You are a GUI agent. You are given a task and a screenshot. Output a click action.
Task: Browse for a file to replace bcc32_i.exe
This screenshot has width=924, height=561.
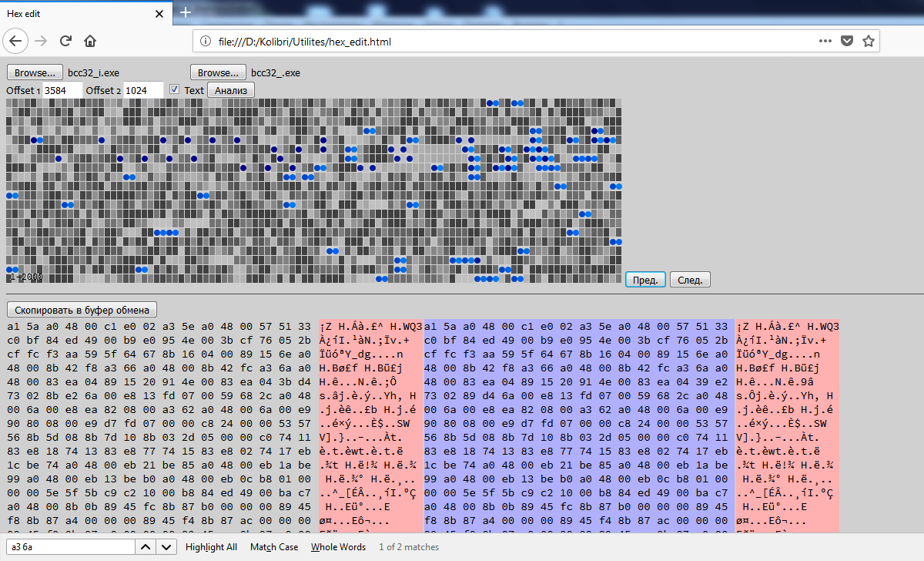tap(35, 72)
